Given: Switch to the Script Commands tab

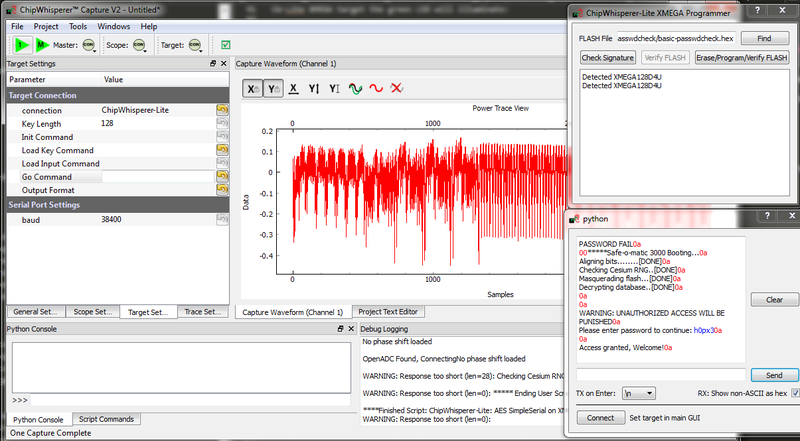Looking at the screenshot, I should [x=106, y=419].
